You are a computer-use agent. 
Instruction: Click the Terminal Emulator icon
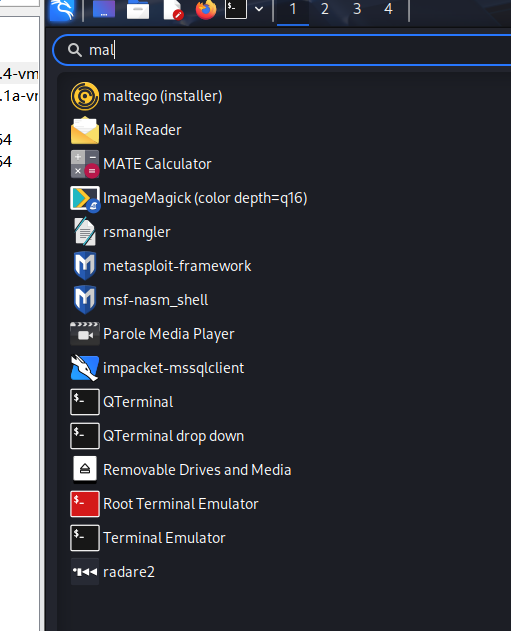85,538
